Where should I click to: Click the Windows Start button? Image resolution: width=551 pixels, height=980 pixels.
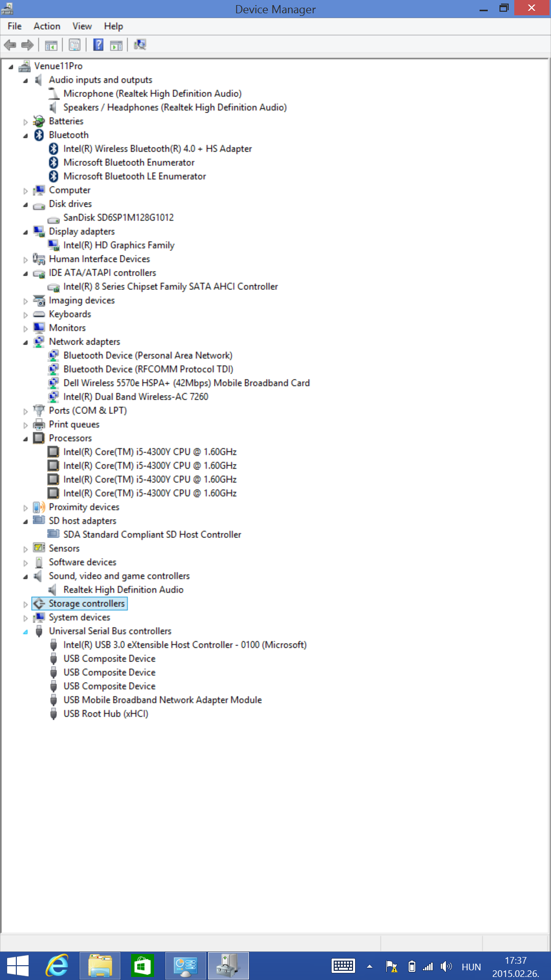click(x=18, y=966)
